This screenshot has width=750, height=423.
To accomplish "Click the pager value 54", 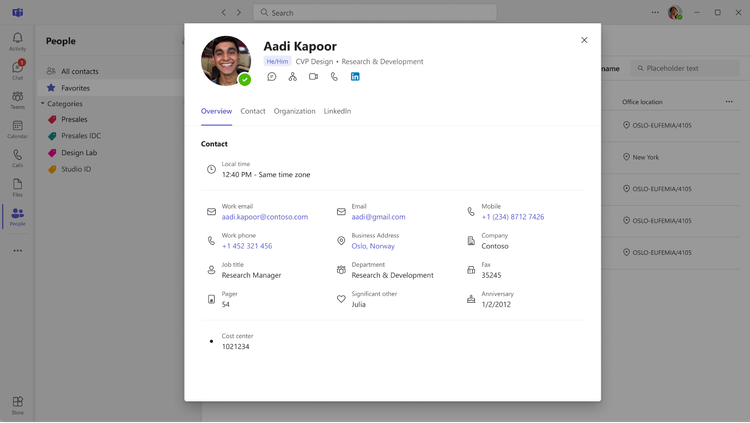I will [x=226, y=304].
